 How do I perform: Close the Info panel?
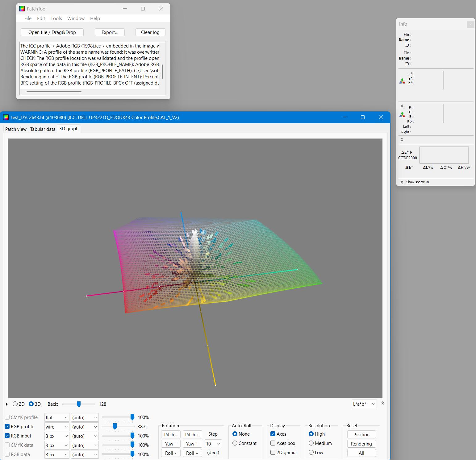point(470,24)
